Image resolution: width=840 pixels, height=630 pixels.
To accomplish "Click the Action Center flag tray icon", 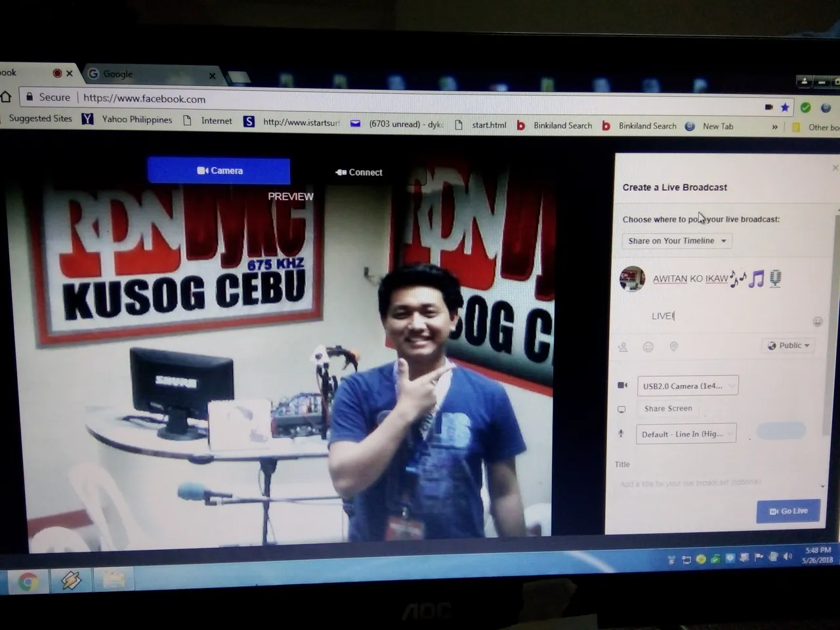I will click(759, 558).
